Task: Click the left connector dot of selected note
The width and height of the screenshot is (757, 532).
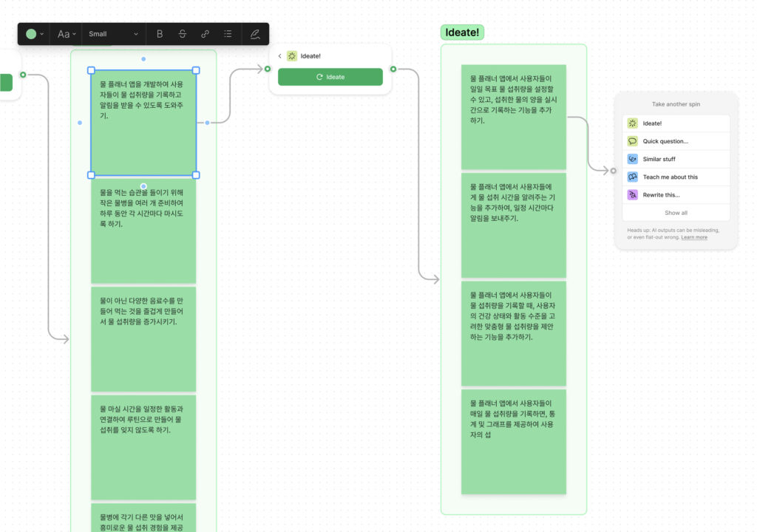Action: [x=80, y=123]
